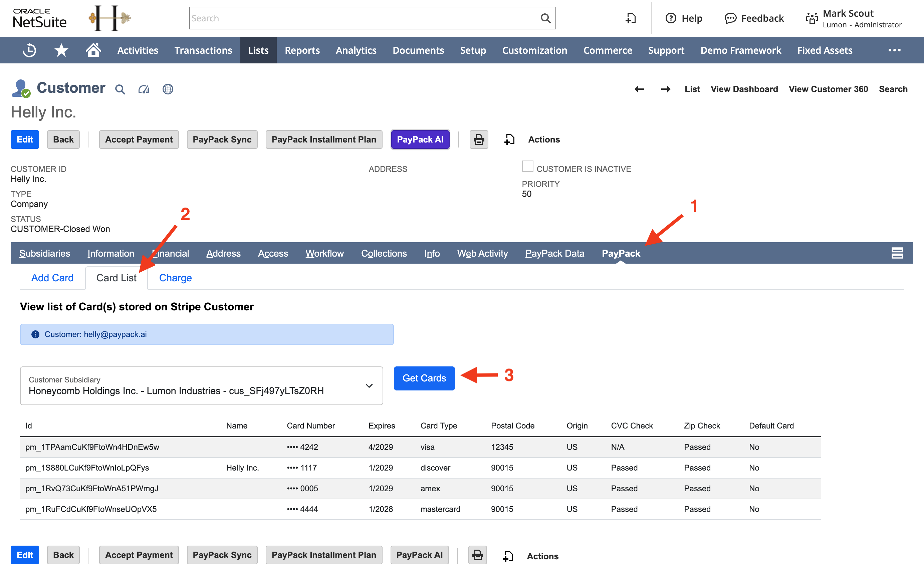Click the top Edit button
Image resolution: width=924 pixels, height=576 pixels.
[x=25, y=139]
